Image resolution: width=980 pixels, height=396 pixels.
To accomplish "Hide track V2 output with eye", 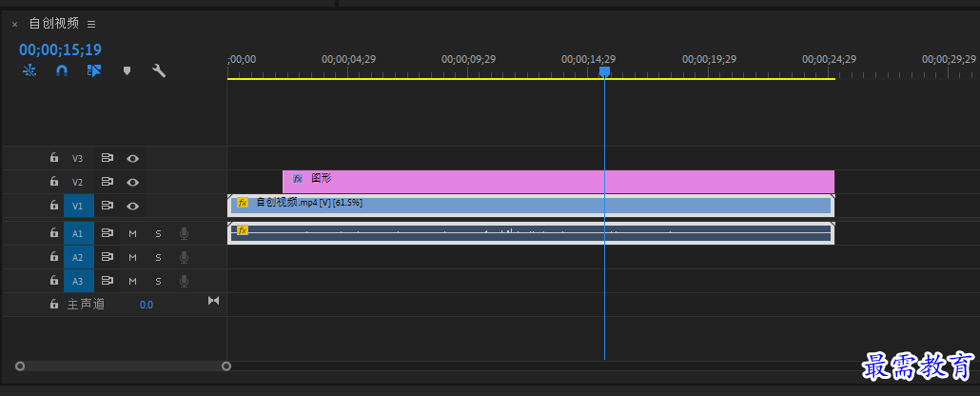I will pyautogui.click(x=132, y=182).
